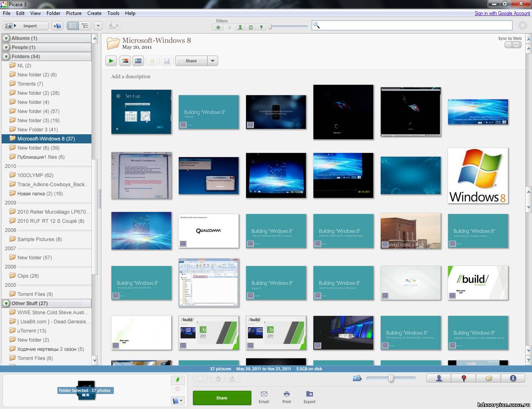The image size is (532, 409).
Task: Open the Windows 8 logo thumbnail
Action: tap(478, 175)
